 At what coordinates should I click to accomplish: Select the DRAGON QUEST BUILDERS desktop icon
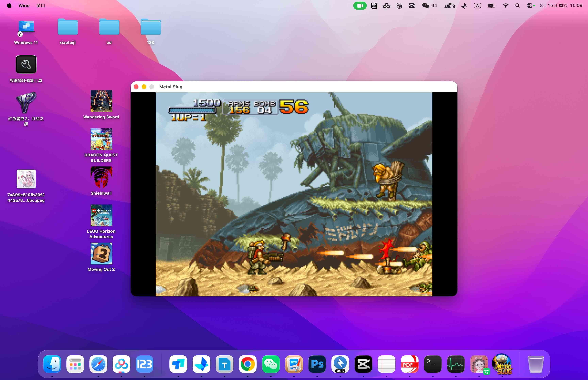click(101, 139)
